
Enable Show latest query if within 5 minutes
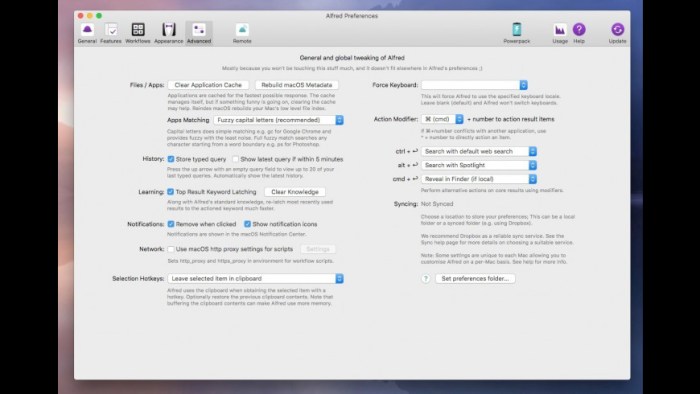(x=235, y=159)
